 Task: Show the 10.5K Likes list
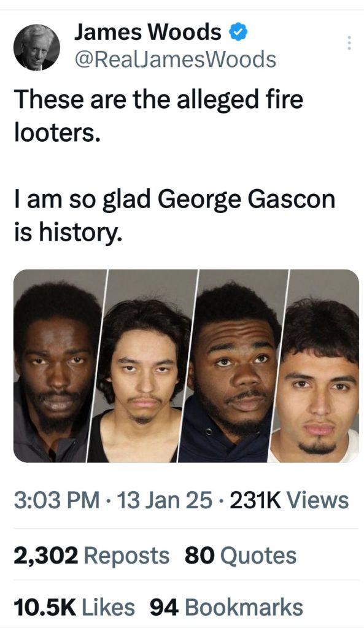[x=74, y=607]
